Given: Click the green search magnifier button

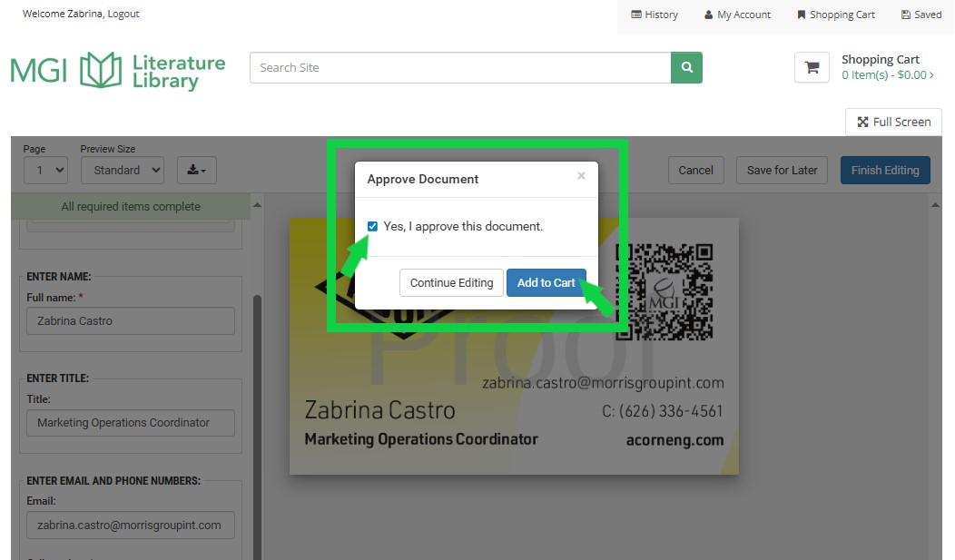Looking at the screenshot, I should tap(686, 67).
